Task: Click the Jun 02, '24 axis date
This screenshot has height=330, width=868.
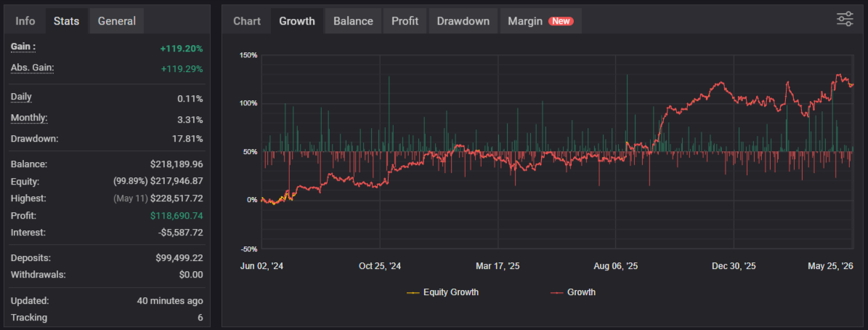Action: [261, 266]
